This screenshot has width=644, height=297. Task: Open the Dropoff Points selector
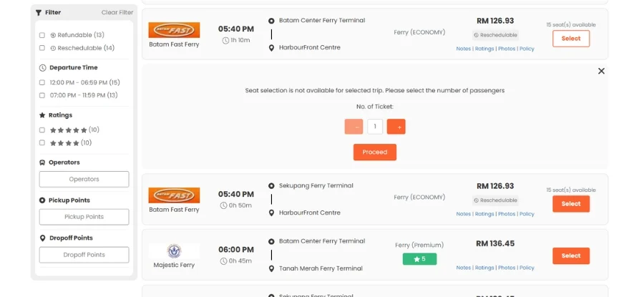tap(84, 255)
